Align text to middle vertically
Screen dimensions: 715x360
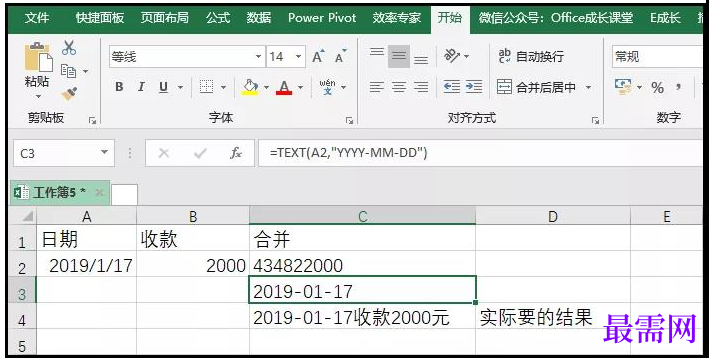pyautogui.click(x=399, y=57)
